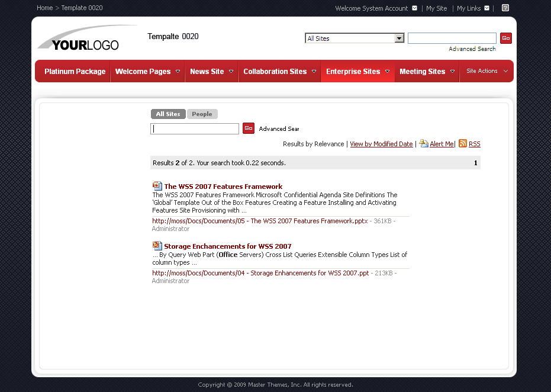Open The WSS 2007 Features Framework result
Screen dimensions: 551x392
pyautogui.click(x=223, y=186)
